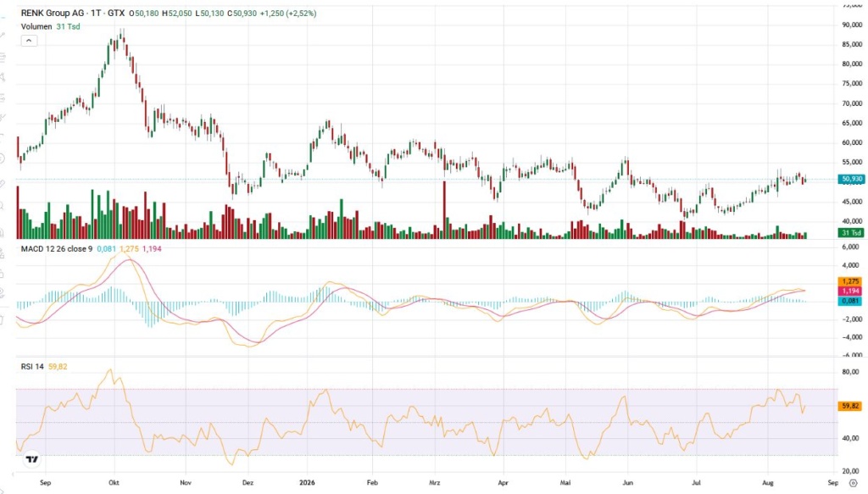Screen dimensions: 868x494
Task: Click the green 31 Tsd value beside Volumen
Action: [x=68, y=26]
